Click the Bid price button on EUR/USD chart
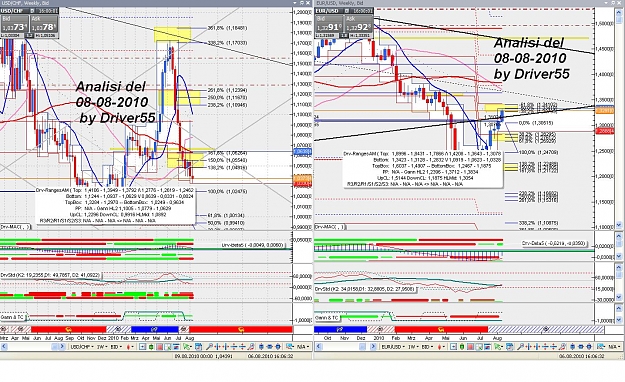 click(329, 24)
